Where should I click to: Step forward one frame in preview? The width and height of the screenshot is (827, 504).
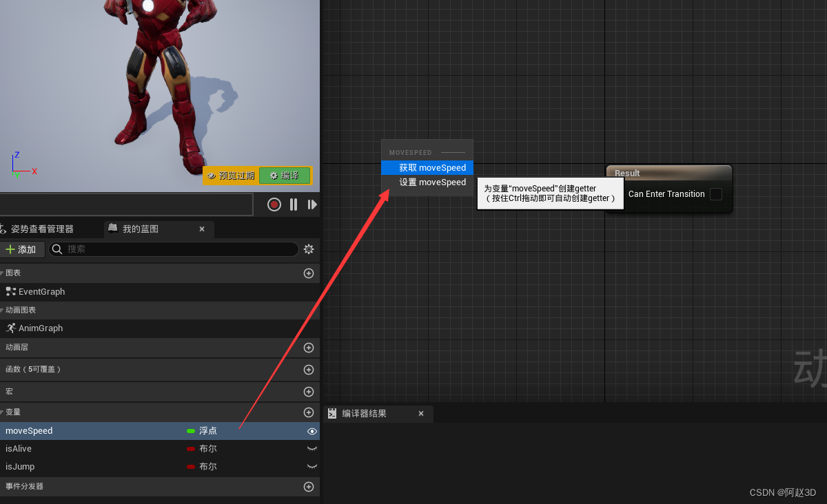click(312, 204)
